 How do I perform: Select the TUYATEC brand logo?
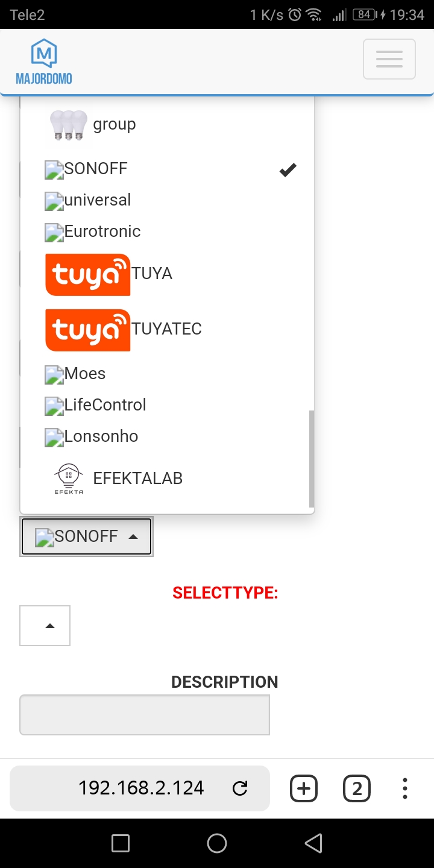point(87,330)
